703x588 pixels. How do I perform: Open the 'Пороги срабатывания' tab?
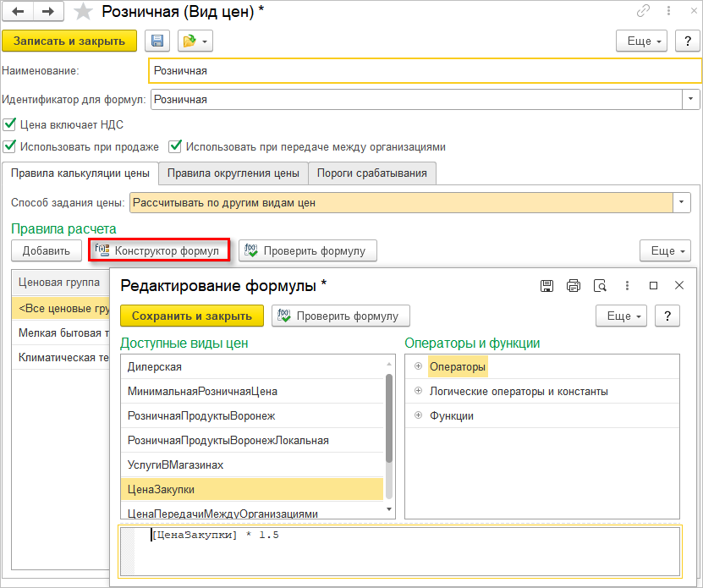click(371, 173)
